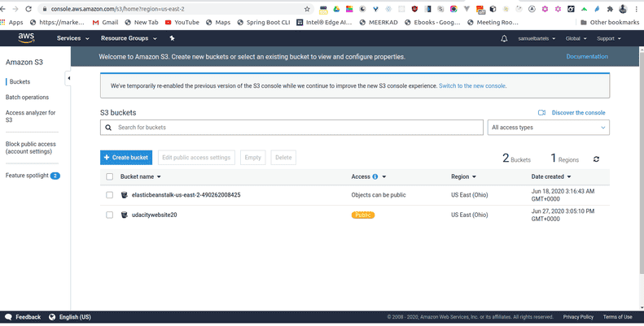Open the Services dropdown menu

coord(72,38)
